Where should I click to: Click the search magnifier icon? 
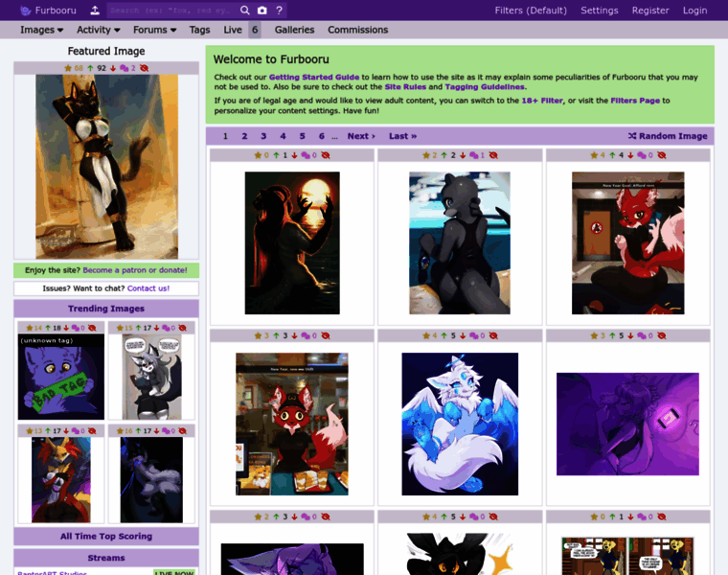244,11
